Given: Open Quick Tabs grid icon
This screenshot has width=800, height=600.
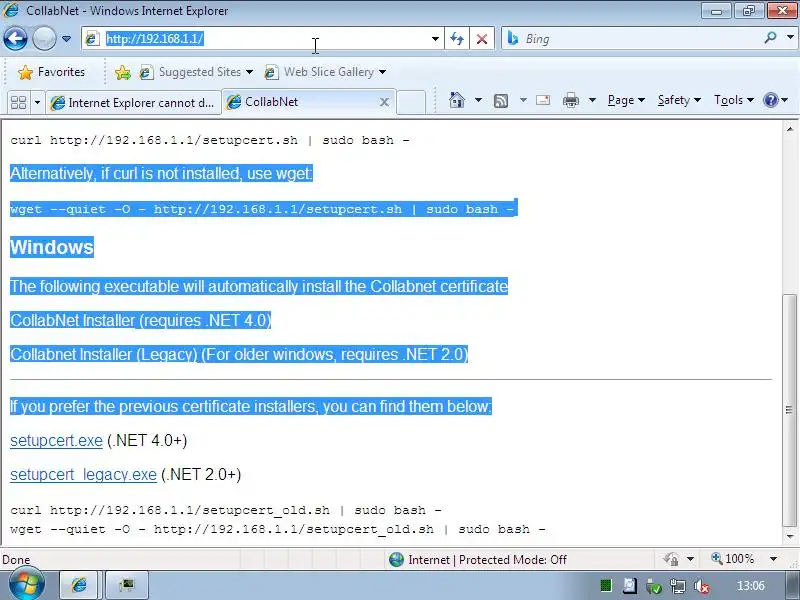Looking at the screenshot, I should coord(18,103).
